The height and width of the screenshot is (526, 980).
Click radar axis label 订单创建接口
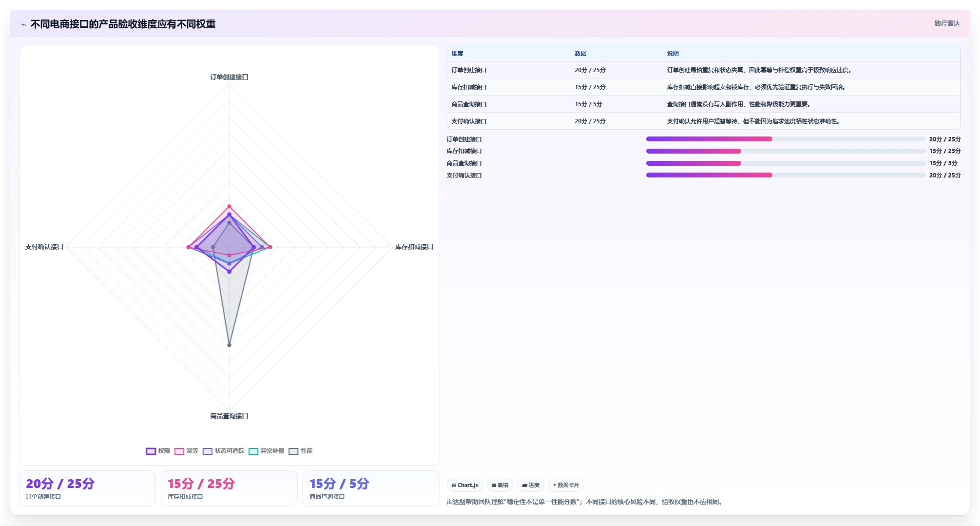(229, 77)
